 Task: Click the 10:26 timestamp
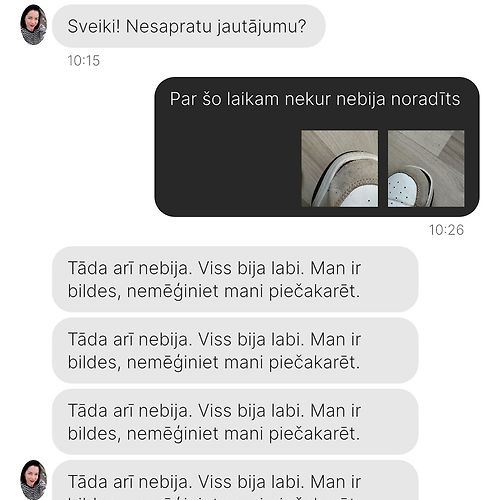tap(446, 230)
